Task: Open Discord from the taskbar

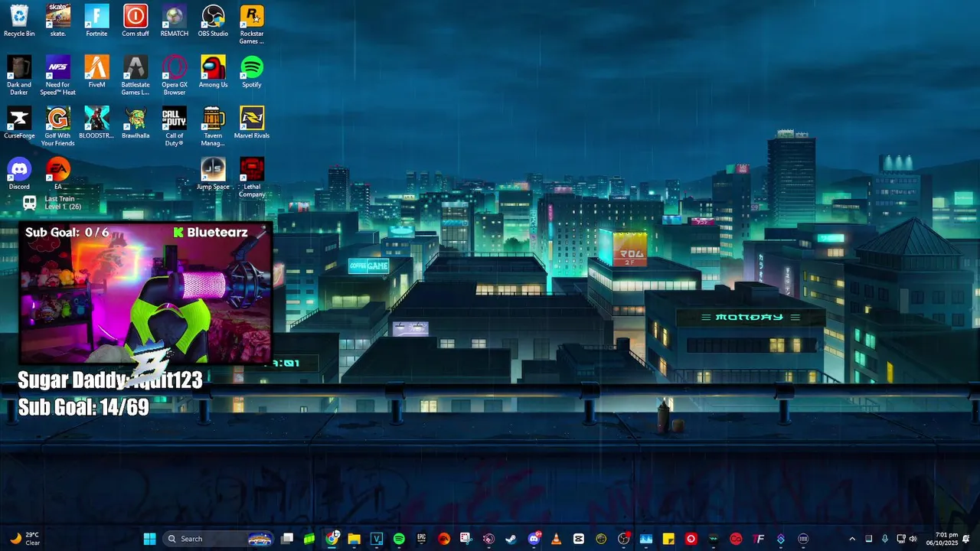Action: point(534,539)
